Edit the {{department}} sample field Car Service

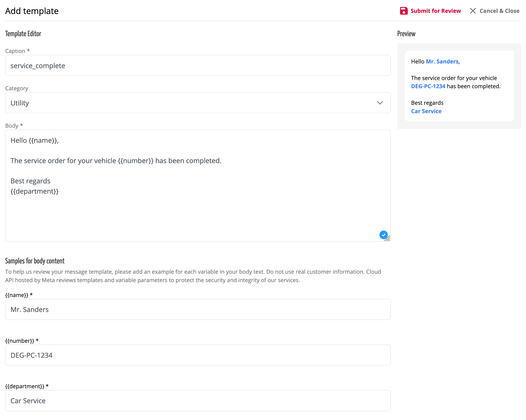tap(198, 400)
